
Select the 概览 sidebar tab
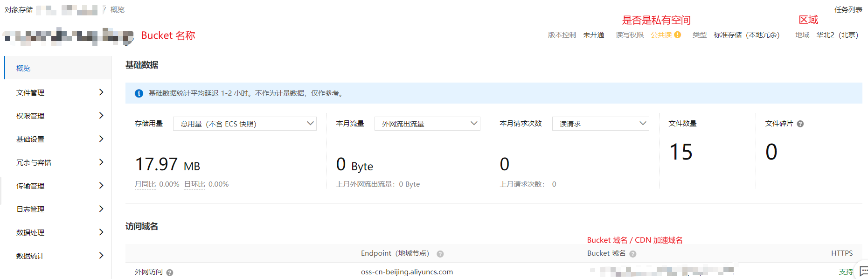(23, 68)
